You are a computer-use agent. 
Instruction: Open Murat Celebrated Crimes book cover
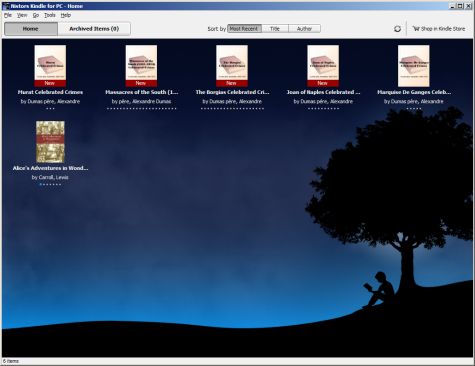[x=50, y=66]
